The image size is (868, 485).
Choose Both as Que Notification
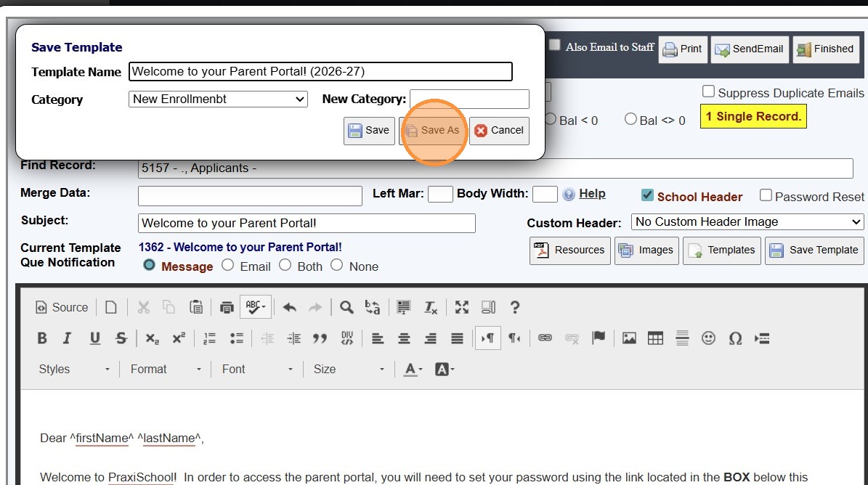(285, 265)
